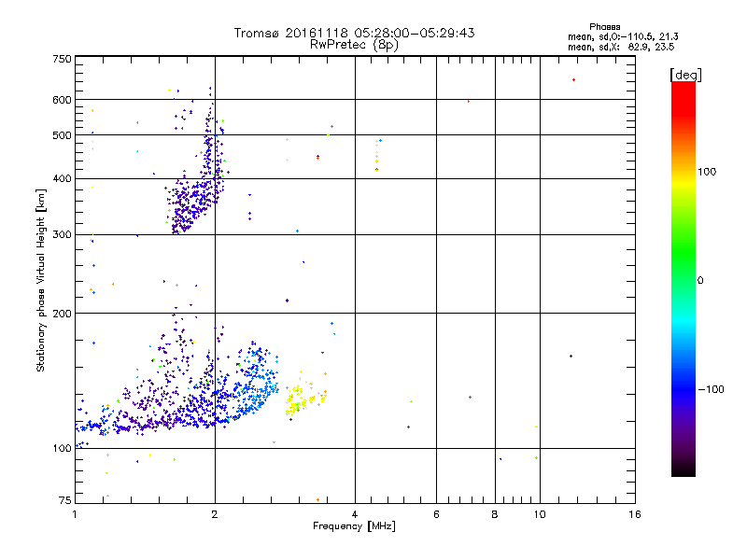Click the red data point near 12 MHz, 650 km
Viewport: 747px width, 560px height.
(573, 80)
